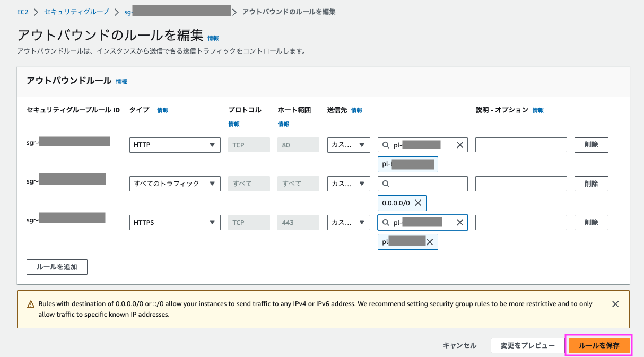Open 情報 link next to 送信先 column
Image resolution: width=644 pixels, height=357 pixels.
tap(357, 110)
